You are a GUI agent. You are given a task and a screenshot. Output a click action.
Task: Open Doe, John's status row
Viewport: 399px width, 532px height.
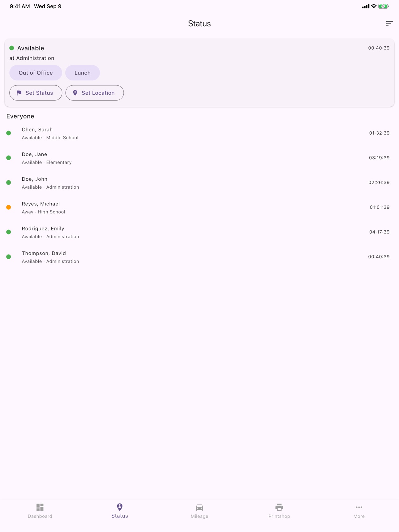[199, 182]
